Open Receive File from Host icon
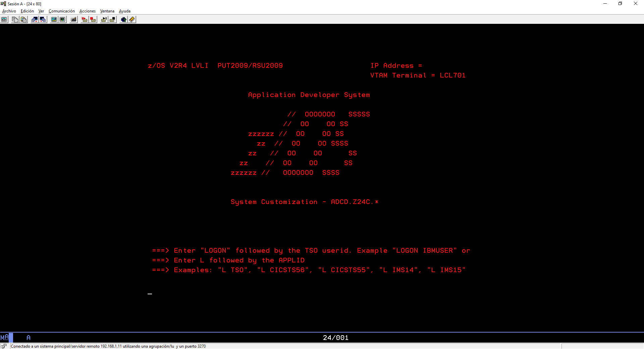Screen dimensions: 644x349 [x=43, y=19]
